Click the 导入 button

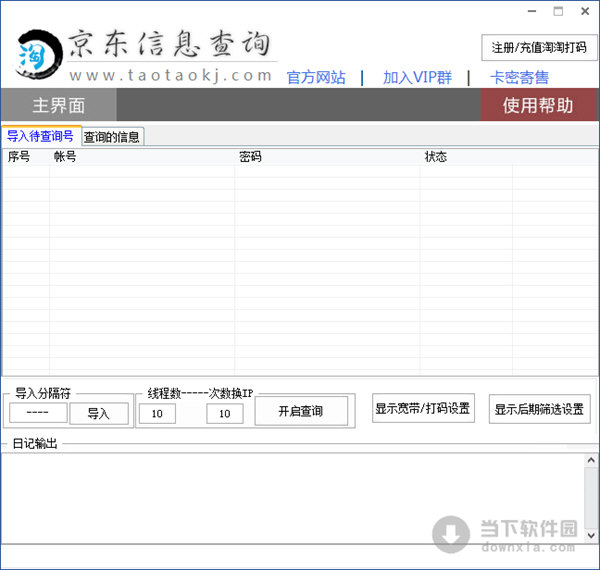click(99, 414)
